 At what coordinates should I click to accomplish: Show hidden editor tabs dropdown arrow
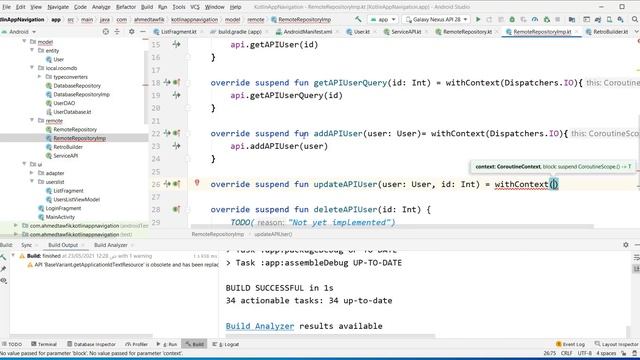(x=636, y=31)
